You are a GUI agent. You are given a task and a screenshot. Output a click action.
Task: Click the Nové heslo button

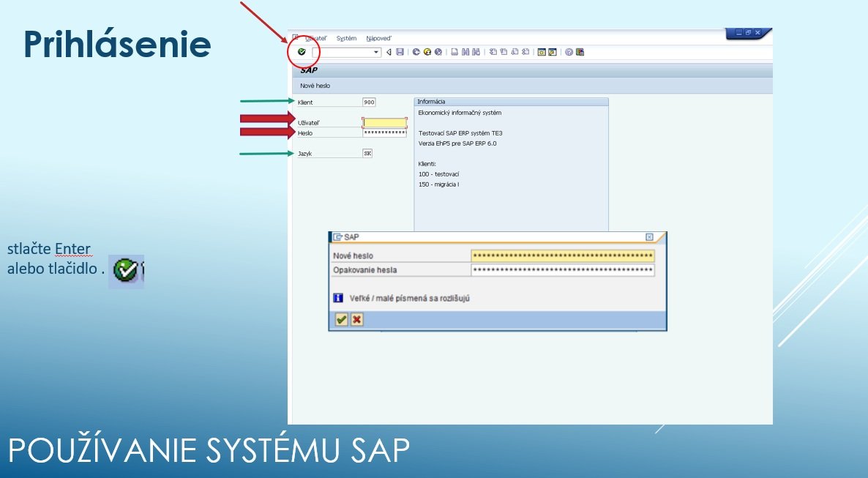click(315, 86)
